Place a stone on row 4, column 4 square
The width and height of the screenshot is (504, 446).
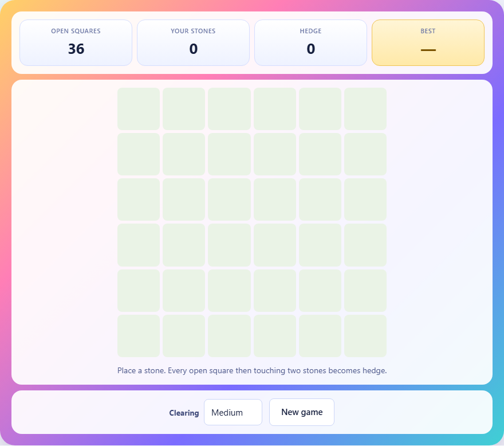point(275,245)
